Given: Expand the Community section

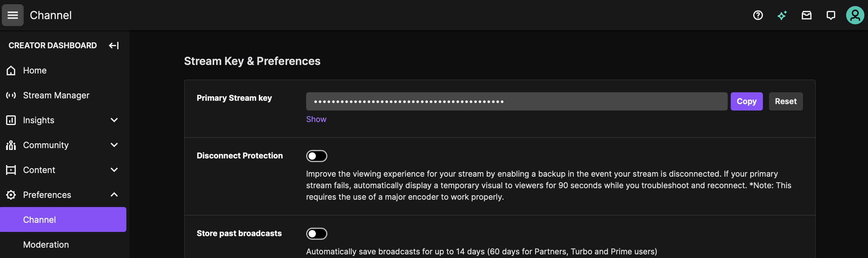Looking at the screenshot, I should click(x=114, y=145).
